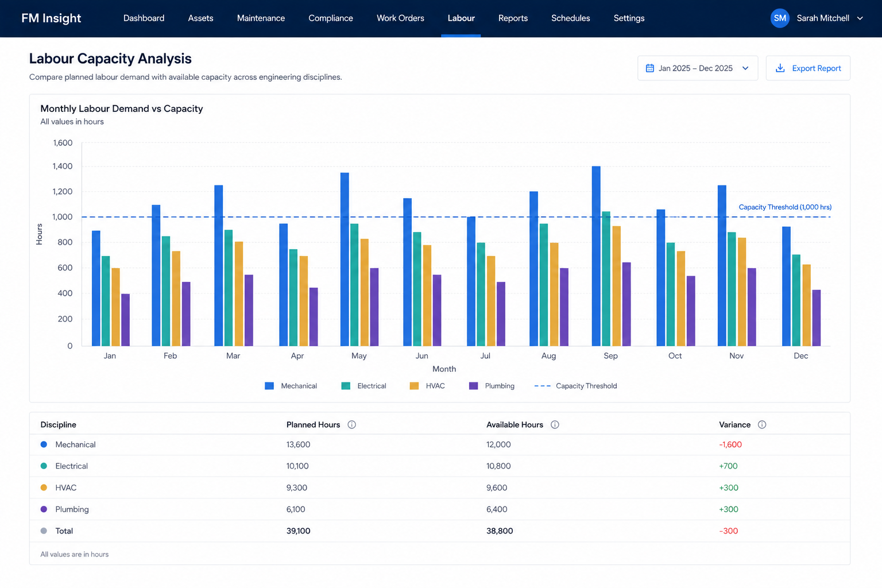This screenshot has width=882, height=588.
Task: Open the Compliance tab
Action: pyautogui.click(x=331, y=18)
